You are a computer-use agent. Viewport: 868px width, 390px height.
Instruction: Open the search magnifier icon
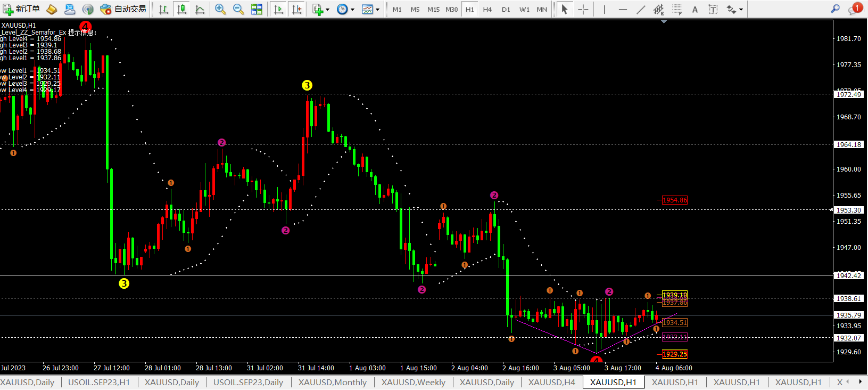tap(835, 9)
